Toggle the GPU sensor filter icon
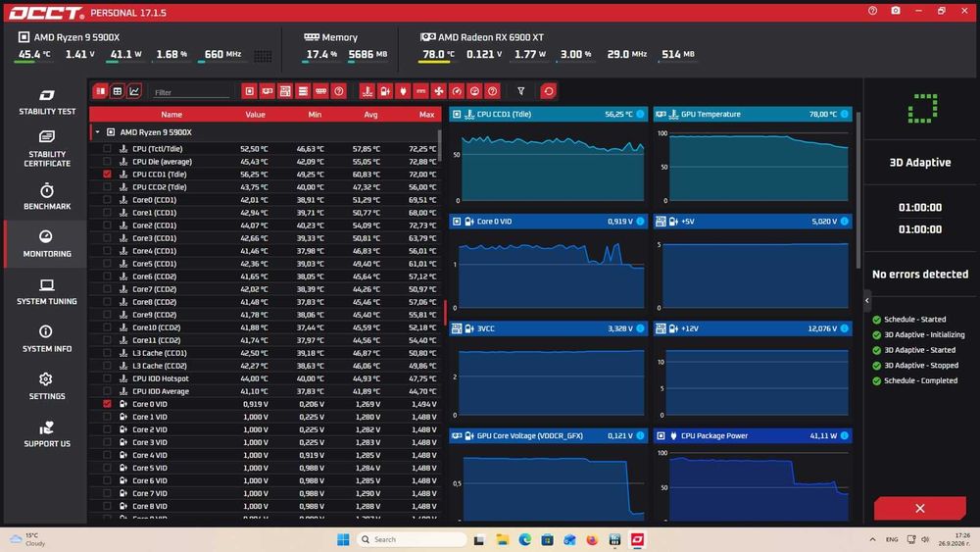980x552 pixels. [x=268, y=91]
